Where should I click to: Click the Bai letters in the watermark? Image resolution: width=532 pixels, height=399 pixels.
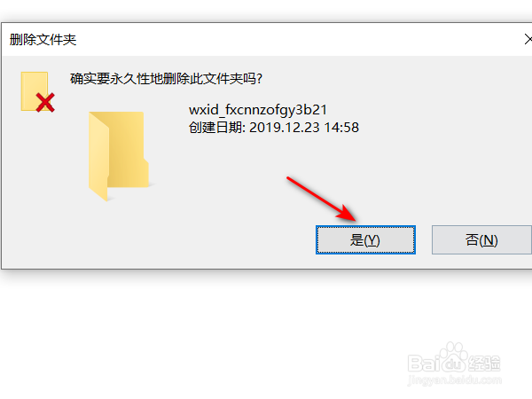tap(422, 363)
